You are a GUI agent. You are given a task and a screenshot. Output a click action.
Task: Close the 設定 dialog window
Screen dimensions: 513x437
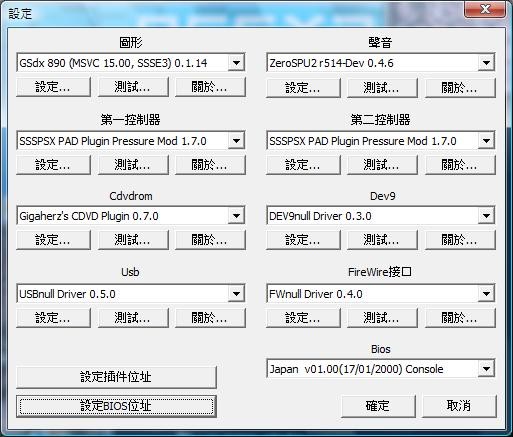click(485, 9)
